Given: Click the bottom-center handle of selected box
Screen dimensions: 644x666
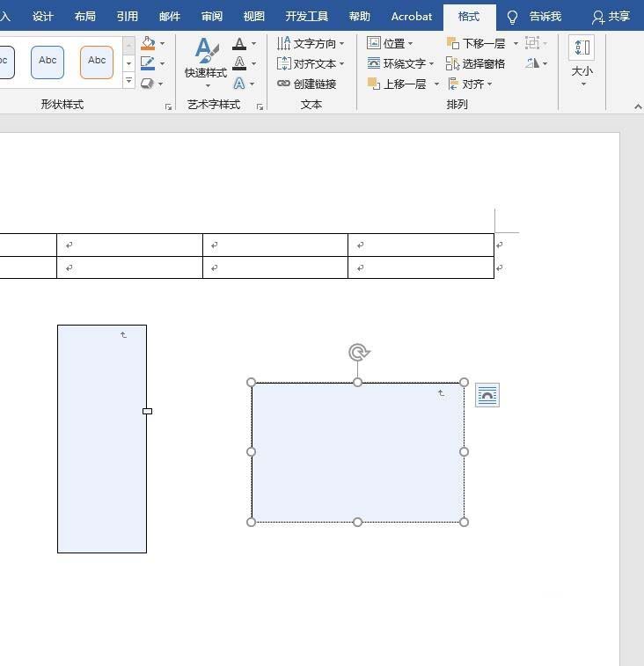Looking at the screenshot, I should tap(358, 522).
